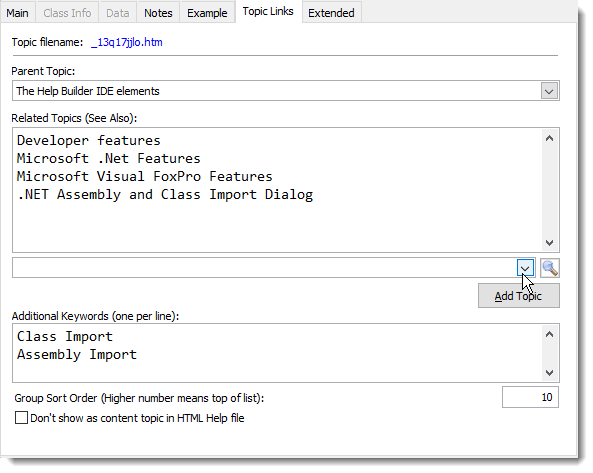Switch to the Main tab
Image resolution: width=593 pixels, height=473 pixels.
click(x=17, y=13)
